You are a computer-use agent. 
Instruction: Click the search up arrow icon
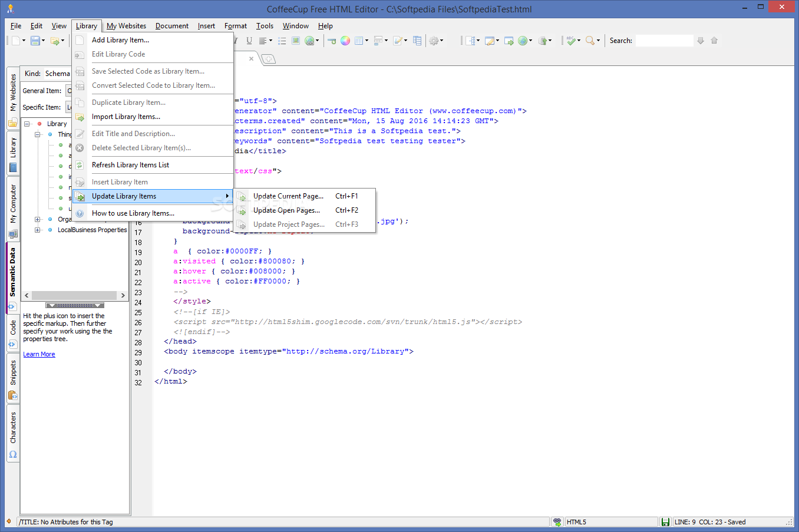(714, 41)
